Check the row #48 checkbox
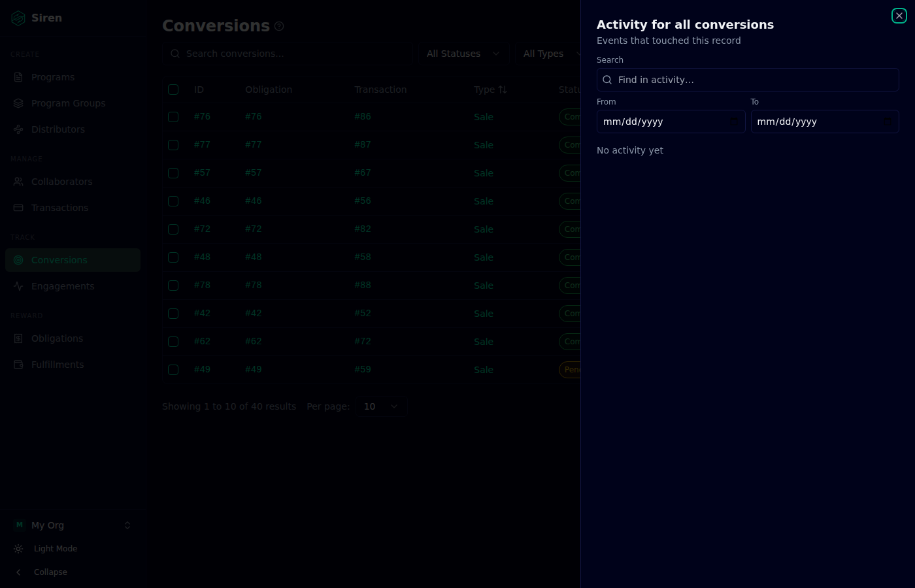The width and height of the screenshot is (915, 588). point(173,257)
